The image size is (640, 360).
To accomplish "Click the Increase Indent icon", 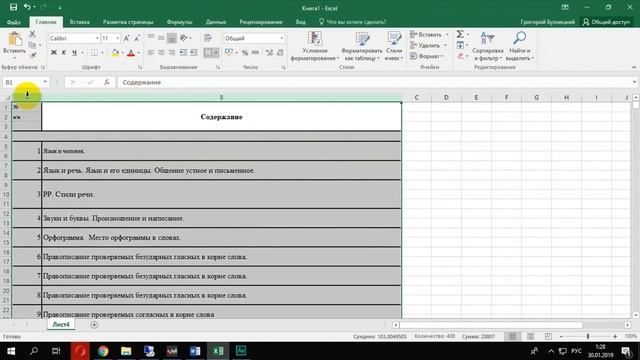I will point(193,52).
